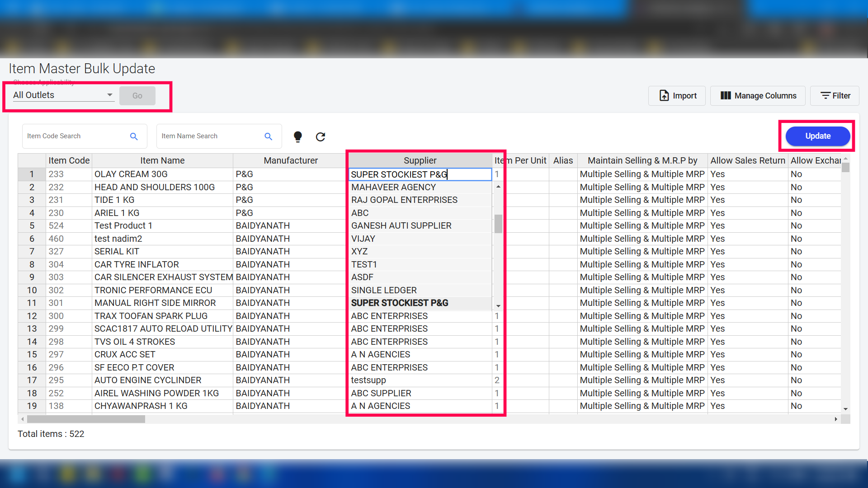The image size is (868, 488).
Task: Select RAJ GOPAL ENTERPRISES from supplier list
Action: (404, 200)
